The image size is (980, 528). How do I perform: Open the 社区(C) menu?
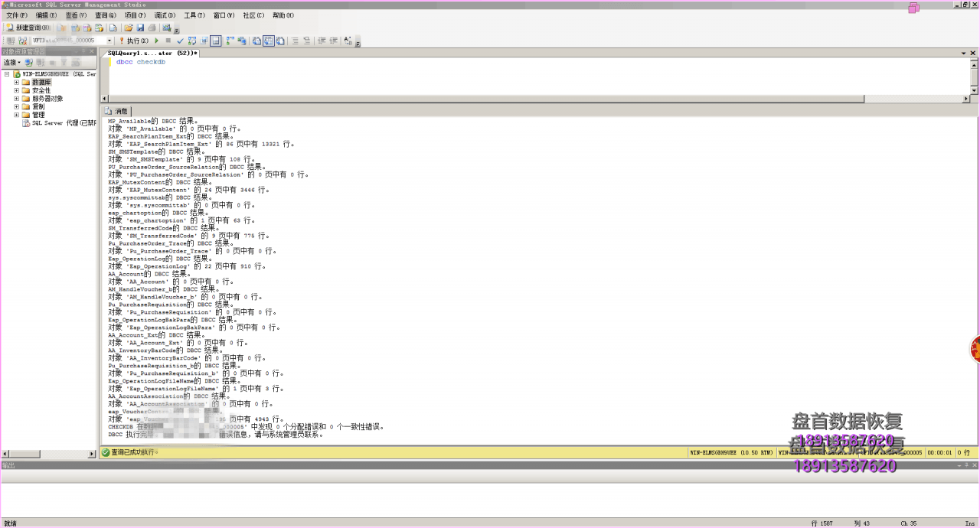(254, 15)
